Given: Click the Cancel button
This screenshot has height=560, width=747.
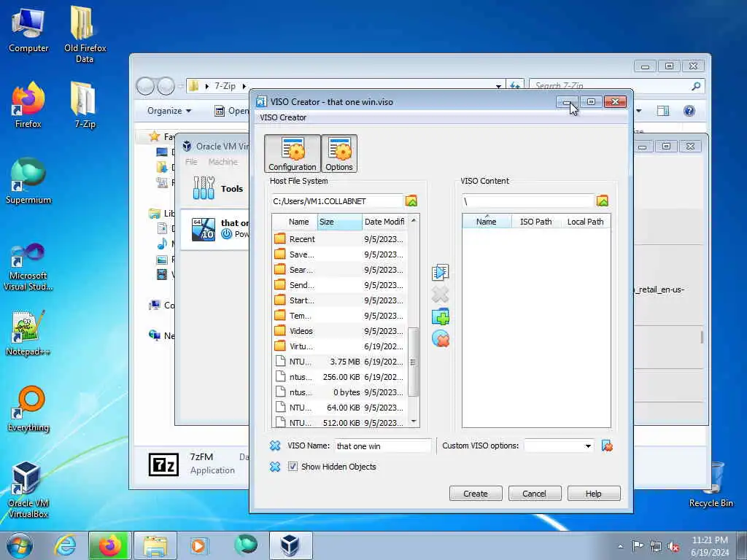Looking at the screenshot, I should point(534,494).
